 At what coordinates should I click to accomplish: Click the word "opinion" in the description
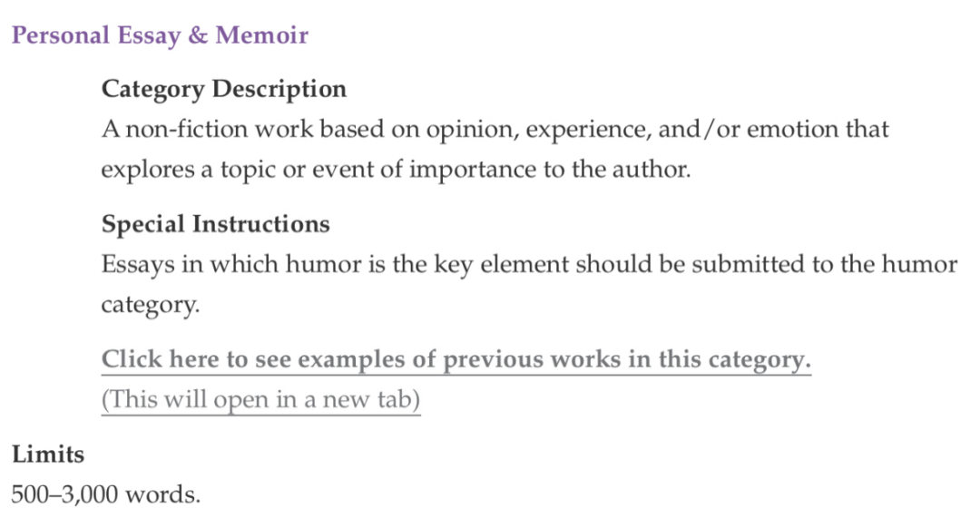[x=472, y=130]
